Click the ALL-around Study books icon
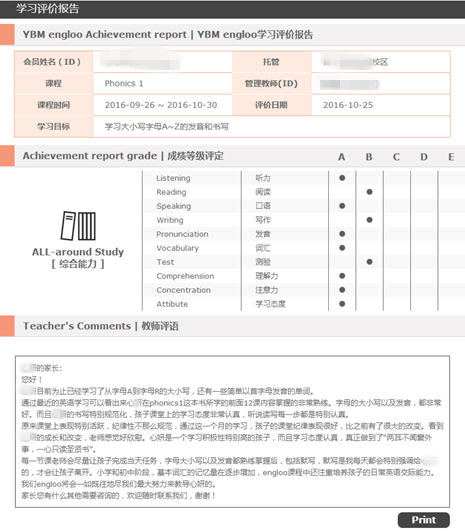 click(x=78, y=226)
